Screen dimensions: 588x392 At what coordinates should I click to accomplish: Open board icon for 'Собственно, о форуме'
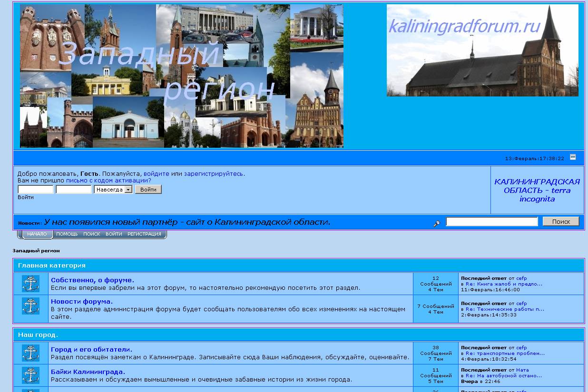coord(31,284)
